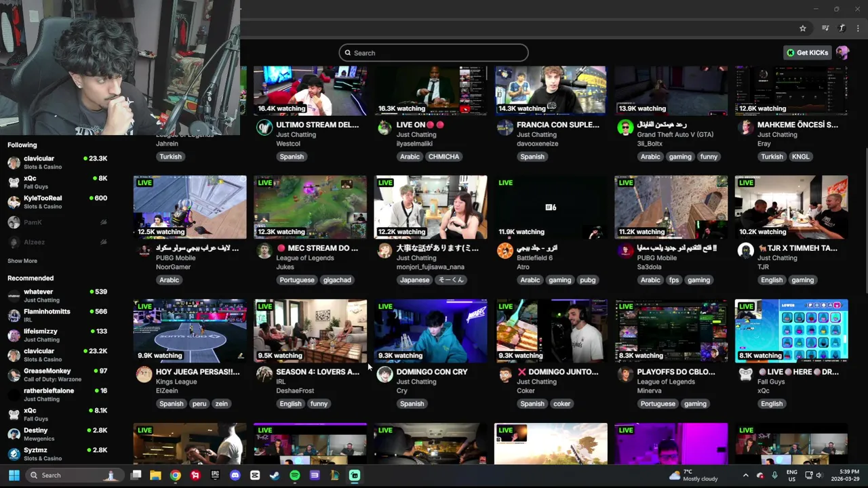Open Discord from the taskbar

click(x=235, y=475)
